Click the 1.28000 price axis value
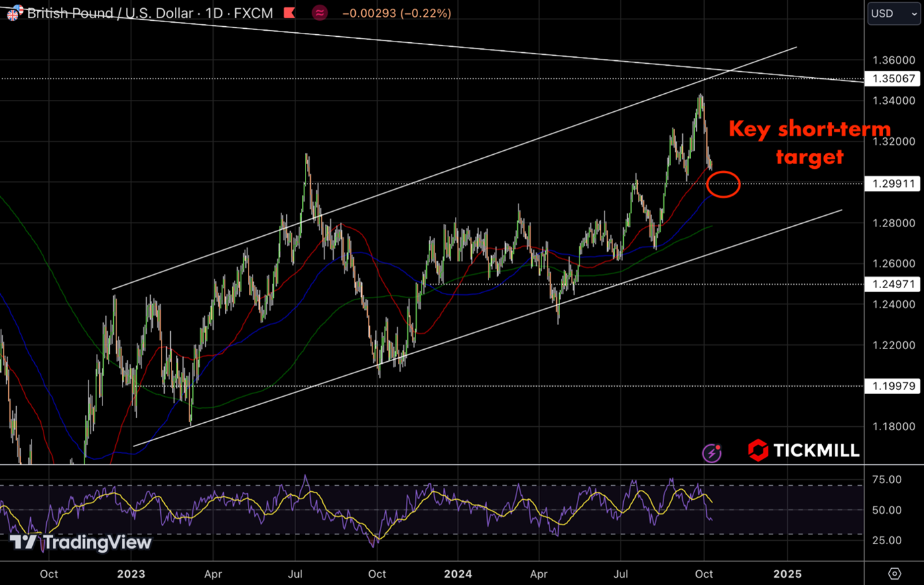Screen dimensions: 924x585 [x=894, y=223]
